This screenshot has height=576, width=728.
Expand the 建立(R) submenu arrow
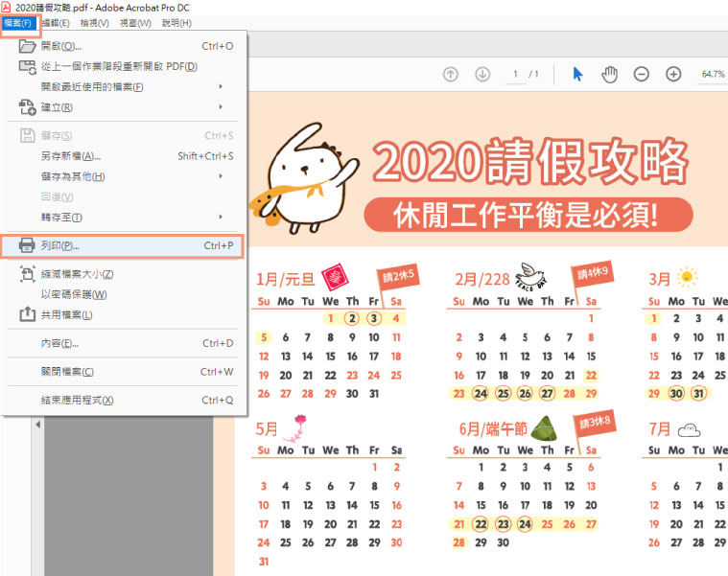pos(221,107)
